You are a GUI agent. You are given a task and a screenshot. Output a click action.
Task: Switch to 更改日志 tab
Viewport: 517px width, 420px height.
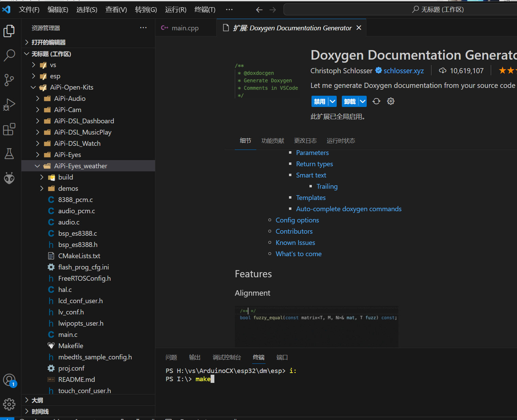click(x=305, y=141)
